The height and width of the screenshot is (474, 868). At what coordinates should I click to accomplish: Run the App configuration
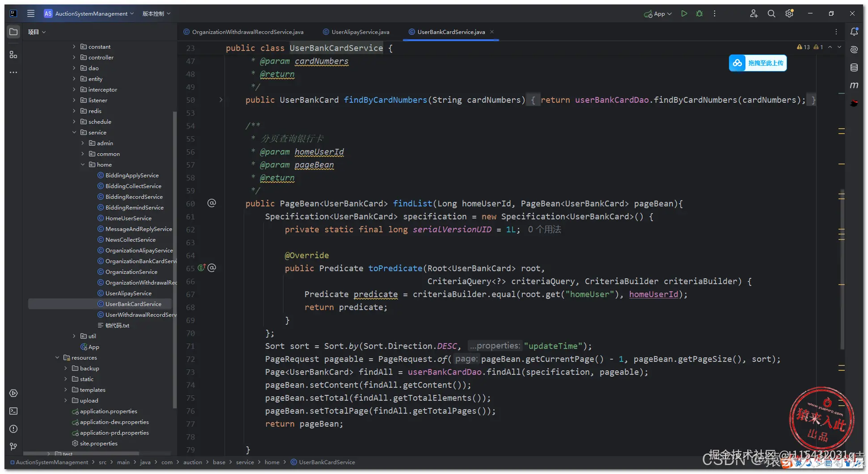[684, 13]
